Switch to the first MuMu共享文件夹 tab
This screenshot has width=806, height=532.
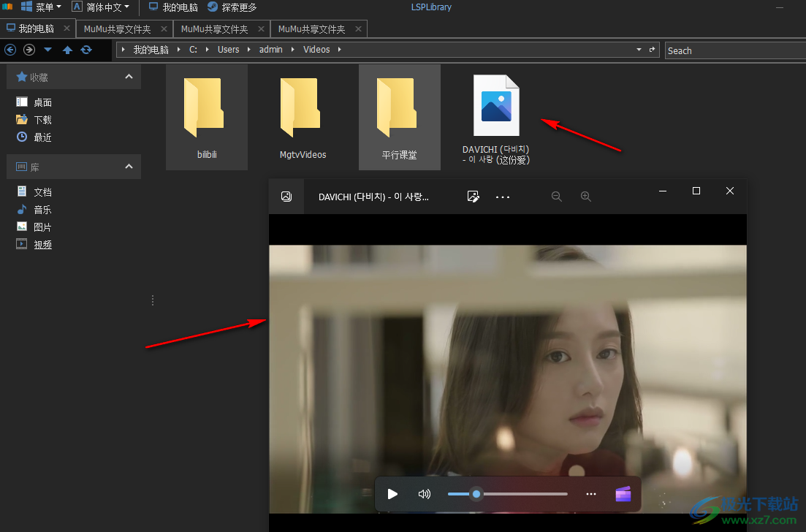pyautogui.click(x=118, y=29)
